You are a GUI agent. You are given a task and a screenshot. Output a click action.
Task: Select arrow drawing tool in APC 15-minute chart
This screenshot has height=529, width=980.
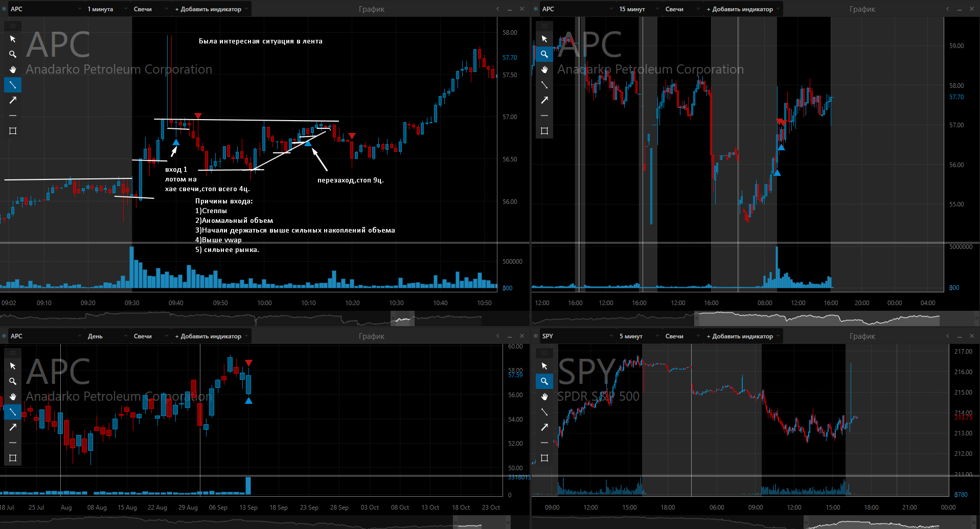544,100
